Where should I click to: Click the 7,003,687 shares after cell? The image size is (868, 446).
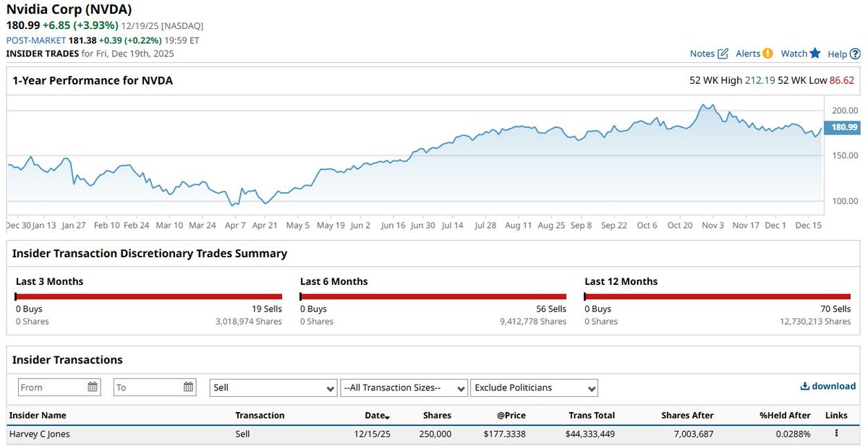[x=692, y=434]
